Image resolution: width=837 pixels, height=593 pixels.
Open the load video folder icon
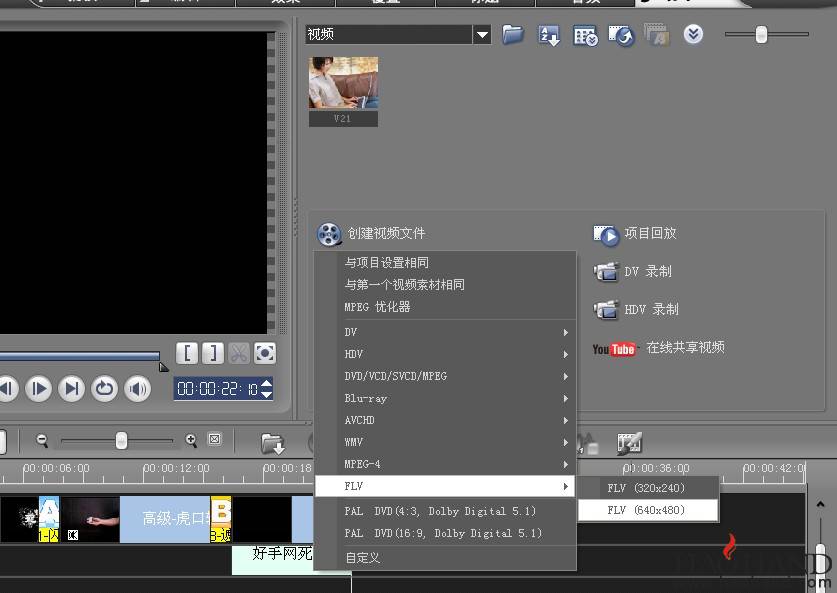point(513,35)
